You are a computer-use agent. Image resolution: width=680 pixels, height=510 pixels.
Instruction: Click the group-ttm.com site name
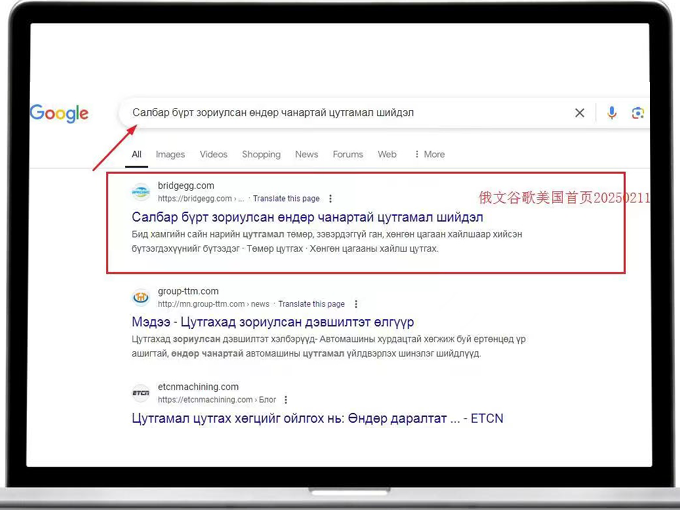click(188, 291)
